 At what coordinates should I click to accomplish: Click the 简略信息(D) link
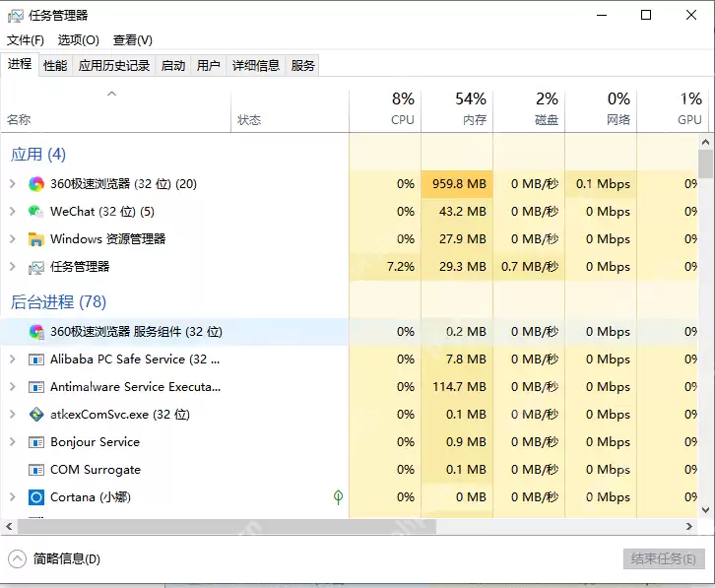67,558
